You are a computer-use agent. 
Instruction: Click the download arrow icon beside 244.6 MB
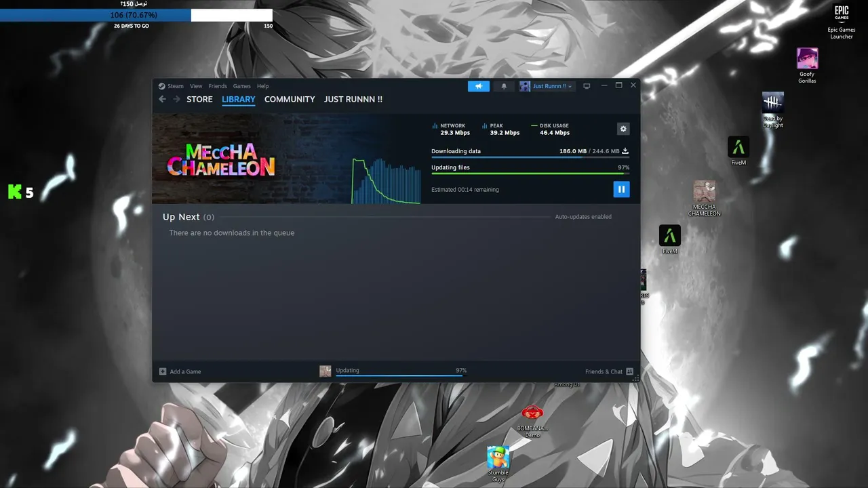click(625, 151)
